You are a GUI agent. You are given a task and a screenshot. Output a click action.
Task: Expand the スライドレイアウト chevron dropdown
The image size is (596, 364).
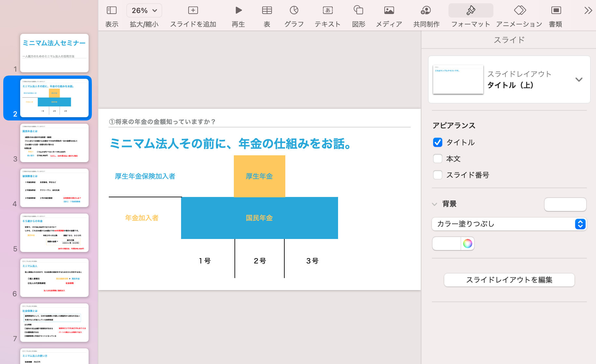(x=579, y=79)
